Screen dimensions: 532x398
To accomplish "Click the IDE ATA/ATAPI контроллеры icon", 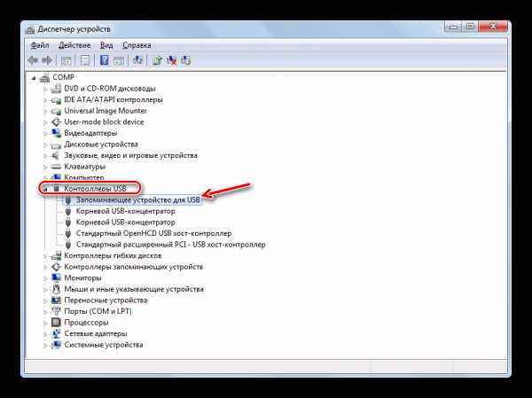I will pyautogui.click(x=56, y=100).
